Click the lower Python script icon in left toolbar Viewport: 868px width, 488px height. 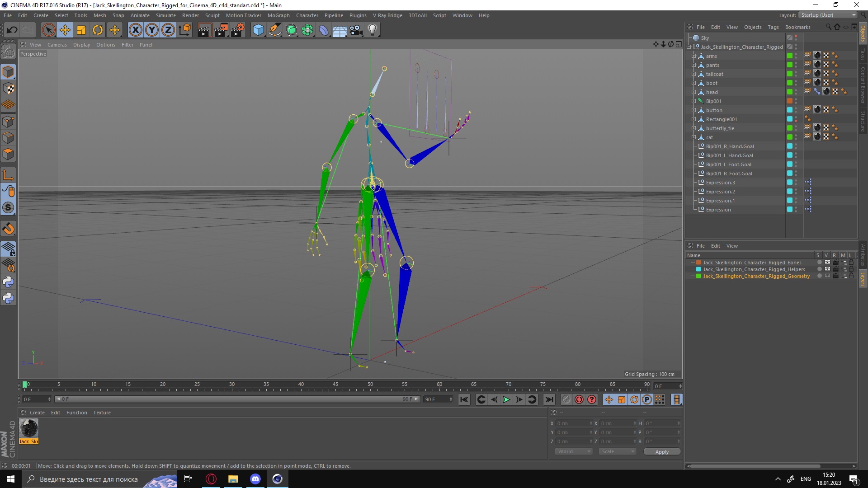(8, 298)
